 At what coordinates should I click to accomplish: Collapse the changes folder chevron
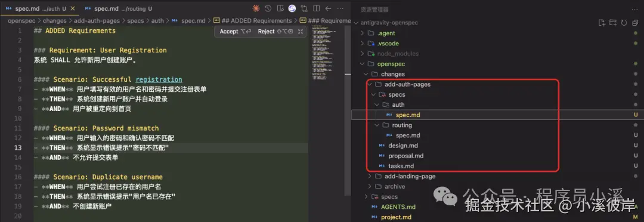point(366,75)
